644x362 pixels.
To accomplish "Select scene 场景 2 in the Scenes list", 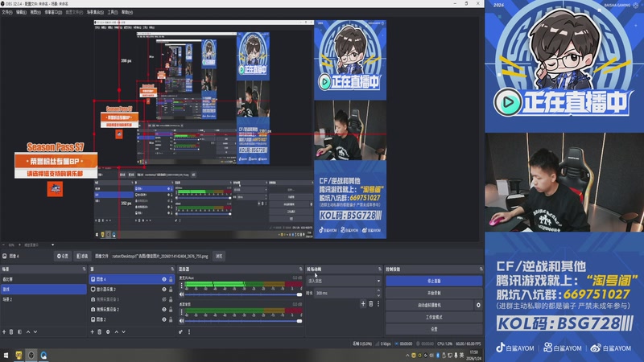I will [43, 299].
